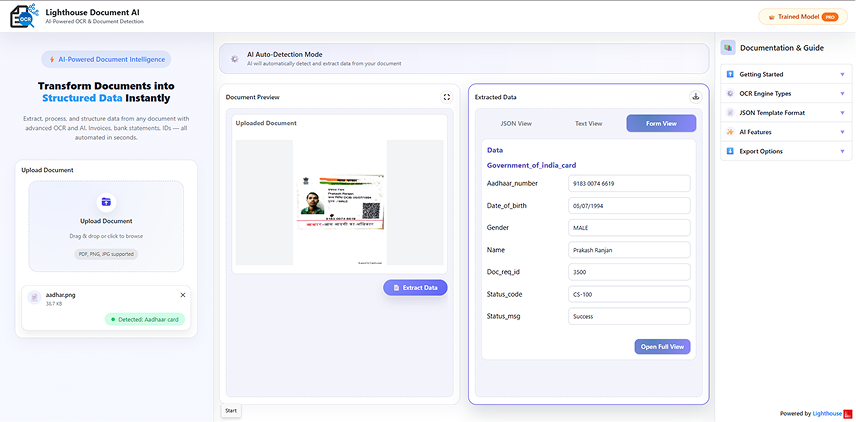Click the Lighthouse Document AI OCR logo
The width and height of the screenshot is (856, 422).
click(25, 16)
